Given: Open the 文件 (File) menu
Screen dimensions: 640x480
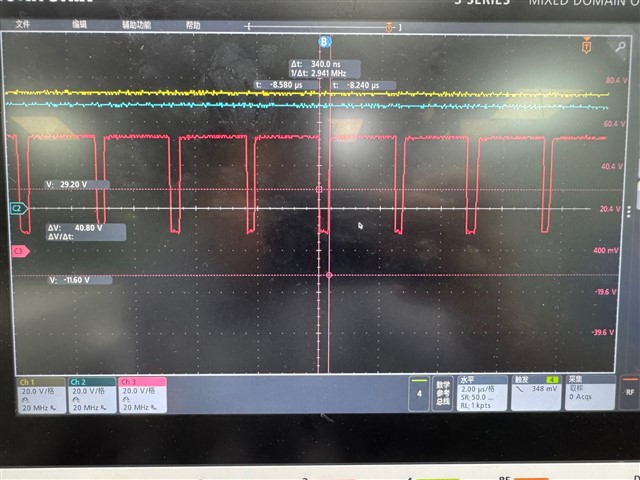Looking at the screenshot, I should pyautogui.click(x=22, y=24).
